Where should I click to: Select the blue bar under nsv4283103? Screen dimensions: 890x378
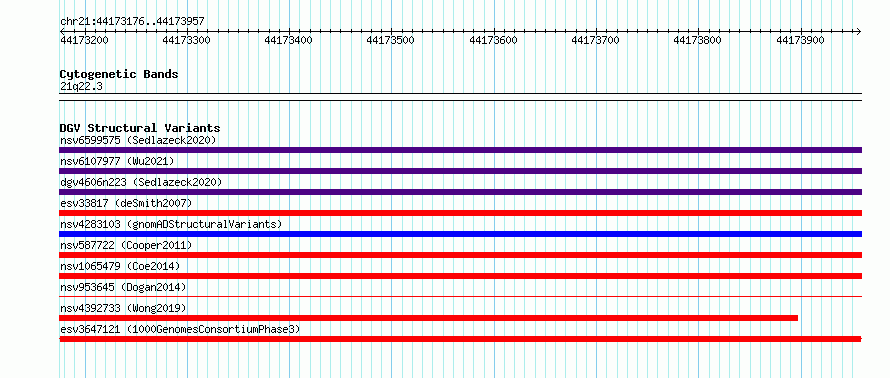tap(460, 234)
